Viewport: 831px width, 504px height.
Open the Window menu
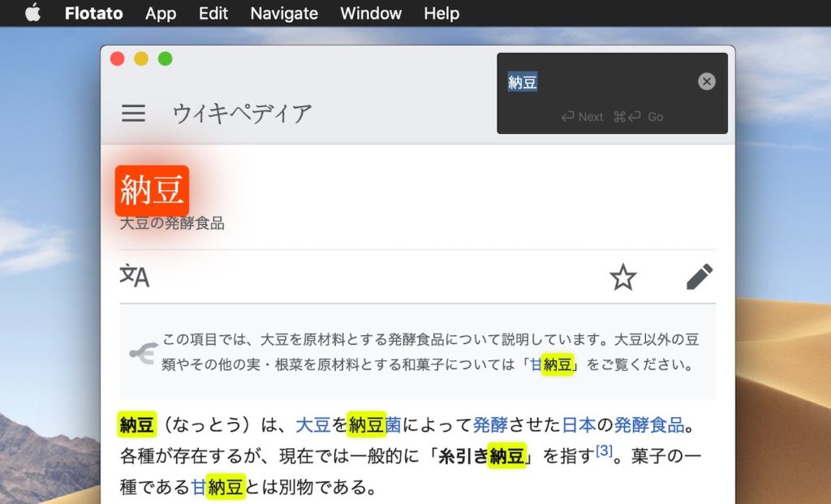pyautogui.click(x=371, y=13)
